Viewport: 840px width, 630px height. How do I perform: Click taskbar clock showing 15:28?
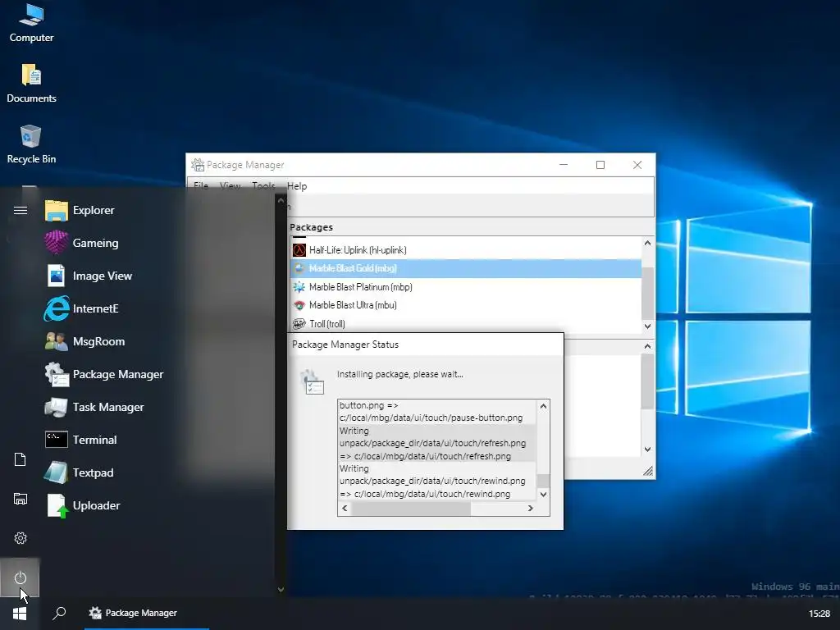pyautogui.click(x=819, y=614)
